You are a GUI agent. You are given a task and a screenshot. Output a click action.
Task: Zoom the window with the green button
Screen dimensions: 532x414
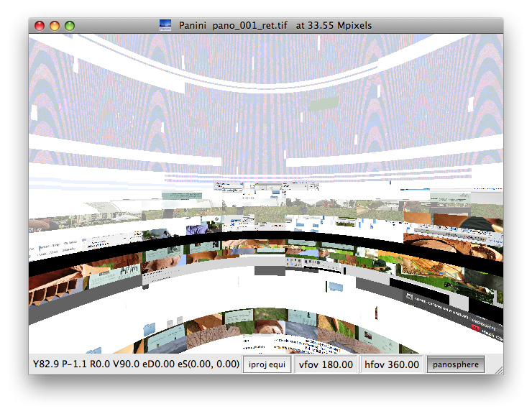pyautogui.click(x=70, y=26)
